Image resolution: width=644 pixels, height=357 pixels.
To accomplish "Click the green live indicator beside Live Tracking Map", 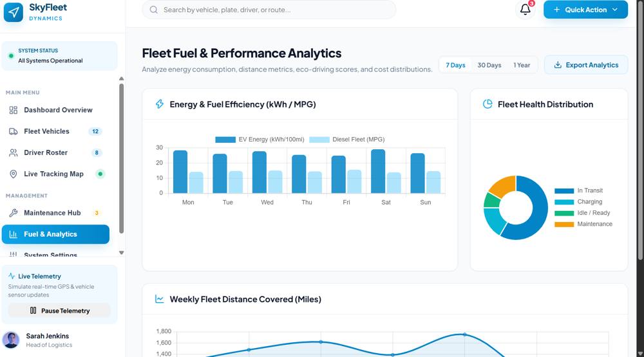I will 100,174.
